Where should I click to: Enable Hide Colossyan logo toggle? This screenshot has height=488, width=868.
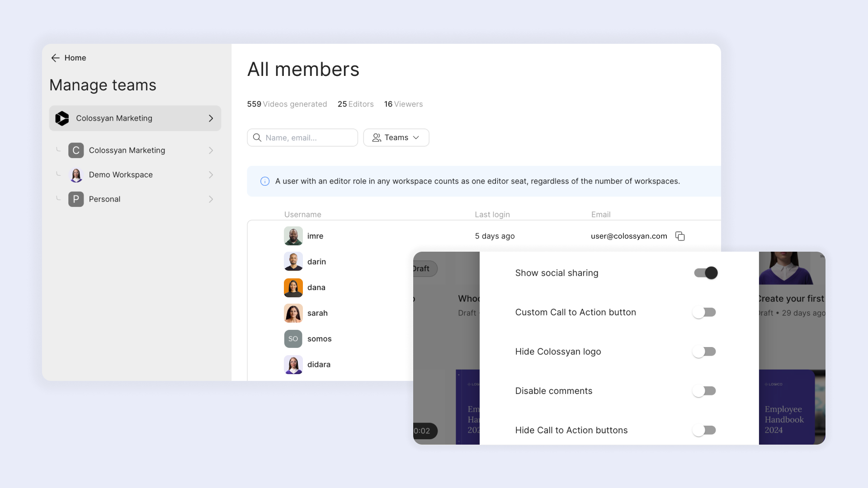pyautogui.click(x=704, y=352)
